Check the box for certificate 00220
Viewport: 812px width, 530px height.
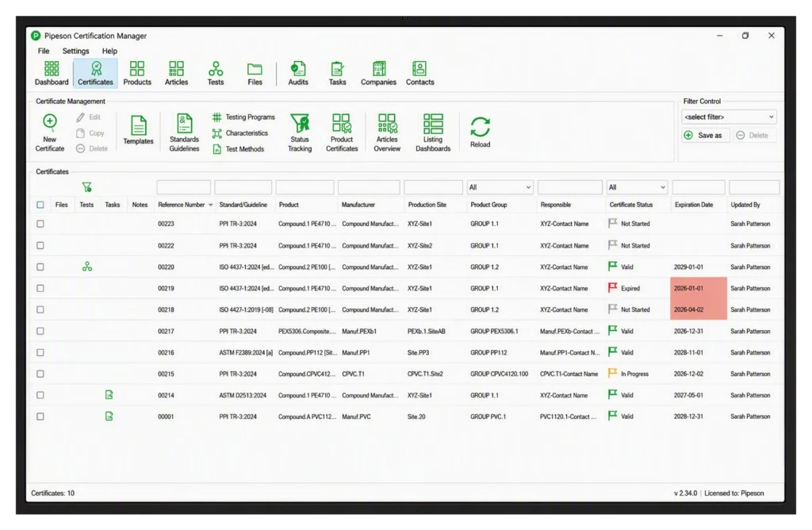pyautogui.click(x=40, y=267)
